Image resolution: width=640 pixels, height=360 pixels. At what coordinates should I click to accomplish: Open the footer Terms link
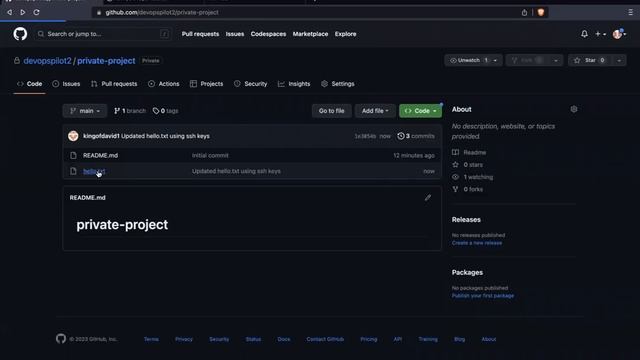151,339
